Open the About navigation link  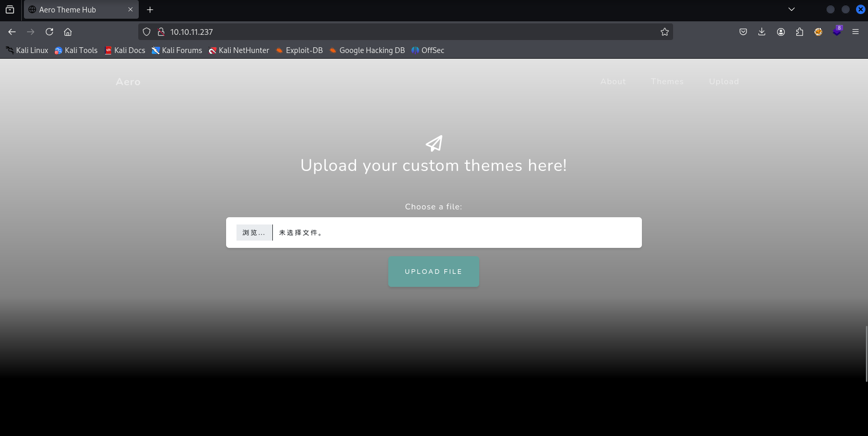tap(613, 82)
